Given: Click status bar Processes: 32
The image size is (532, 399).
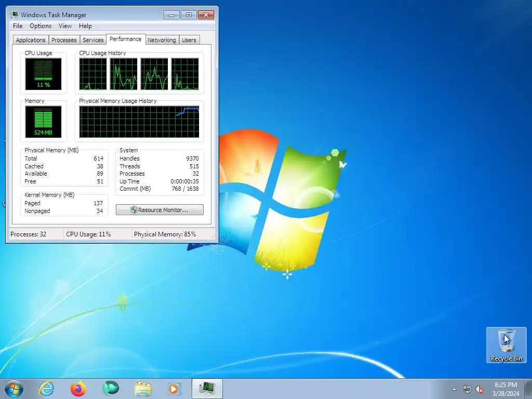Looking at the screenshot, I should (29, 234).
